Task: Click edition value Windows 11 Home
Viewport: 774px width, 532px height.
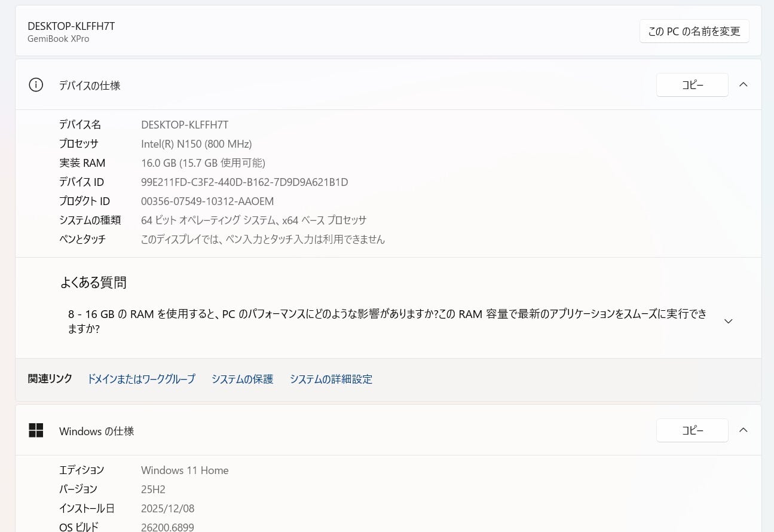Action: tap(185, 470)
